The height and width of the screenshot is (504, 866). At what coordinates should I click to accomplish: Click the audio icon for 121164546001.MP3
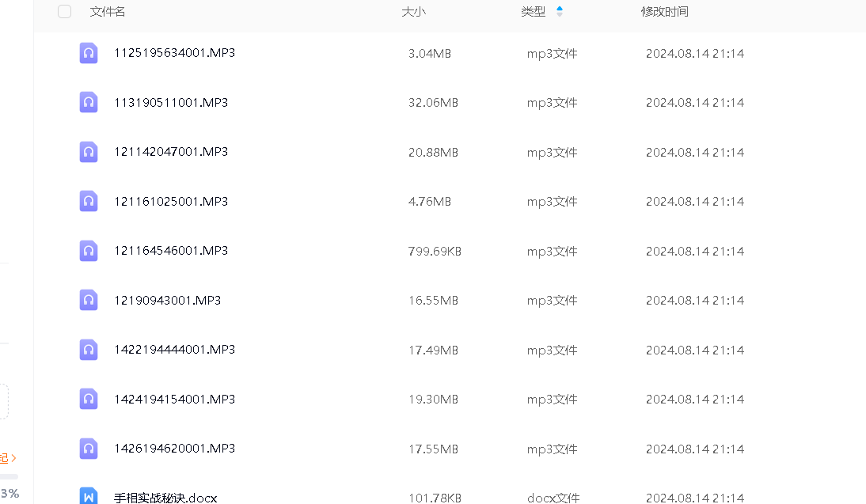[x=89, y=251]
